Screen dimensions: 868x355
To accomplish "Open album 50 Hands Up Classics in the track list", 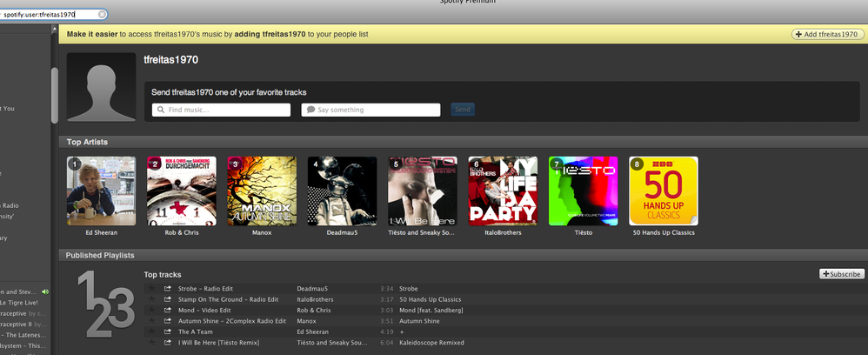I will pos(431,299).
